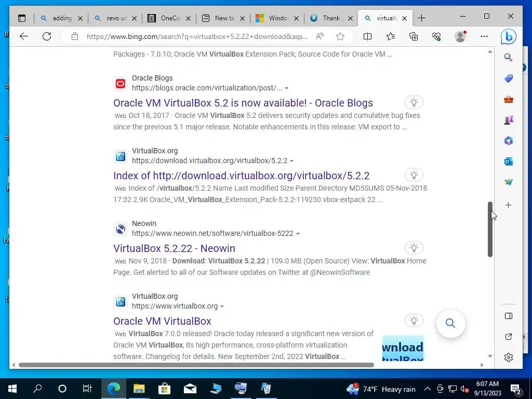The height and width of the screenshot is (399, 532).
Task: Click lightbulb insight for Index of result
Action: click(x=414, y=175)
